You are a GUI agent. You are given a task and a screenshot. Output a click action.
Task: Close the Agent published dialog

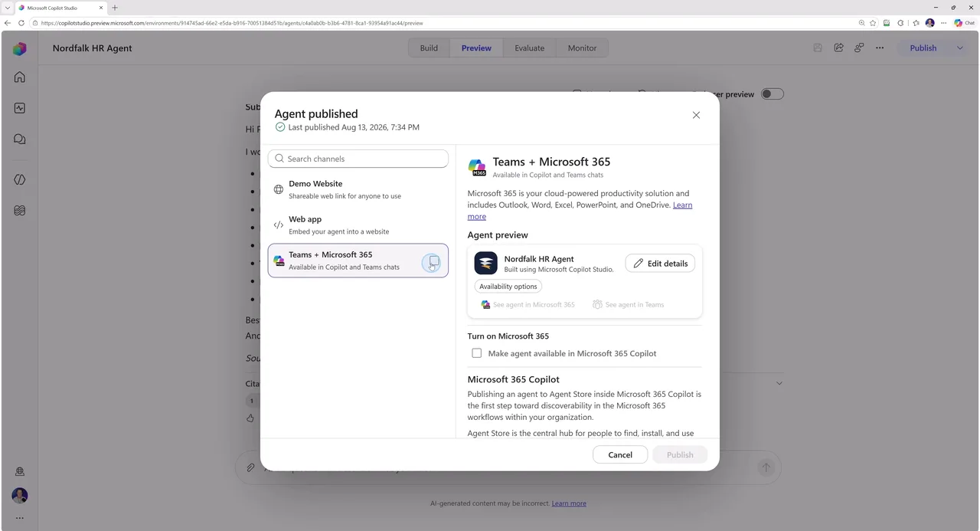tap(696, 115)
